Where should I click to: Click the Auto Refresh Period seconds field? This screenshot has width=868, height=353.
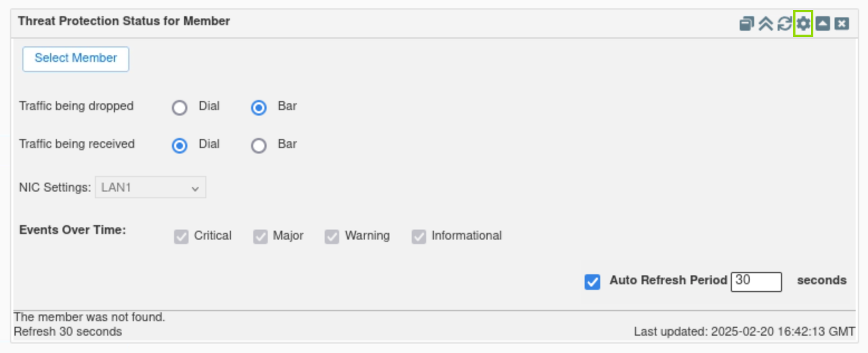(x=756, y=282)
